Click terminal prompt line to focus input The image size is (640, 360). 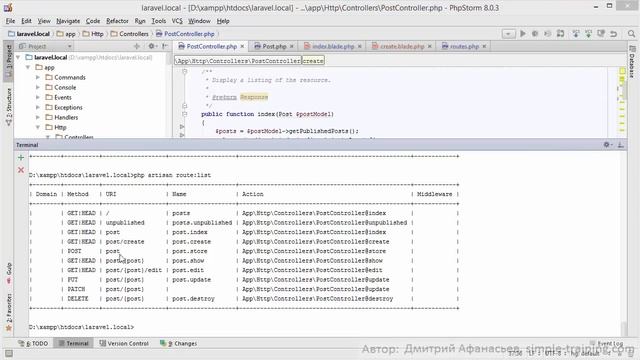pyautogui.click(x=81, y=327)
